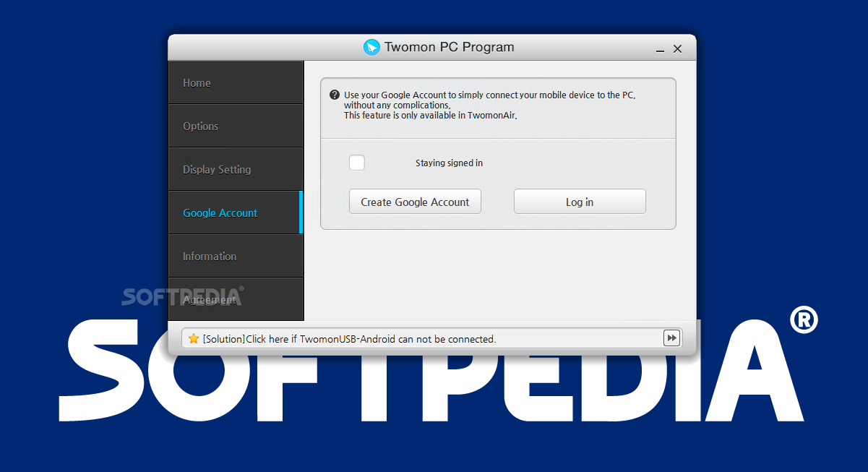
Task: Click the 'Staying signed in' label
Action: [449, 163]
